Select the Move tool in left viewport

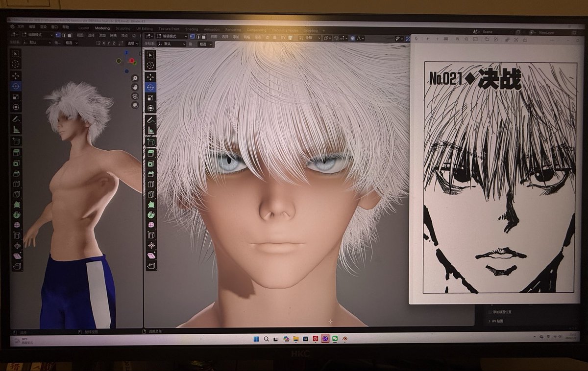(16, 75)
